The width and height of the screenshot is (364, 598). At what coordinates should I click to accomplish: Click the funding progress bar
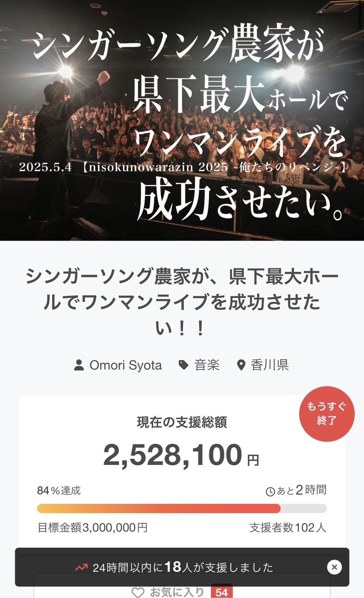(182, 509)
